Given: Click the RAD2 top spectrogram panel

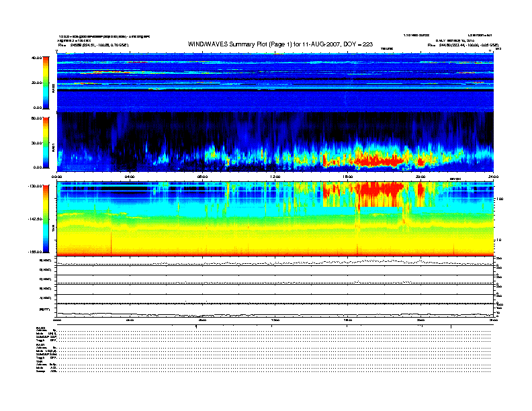Looking at the screenshot, I should (275, 83).
